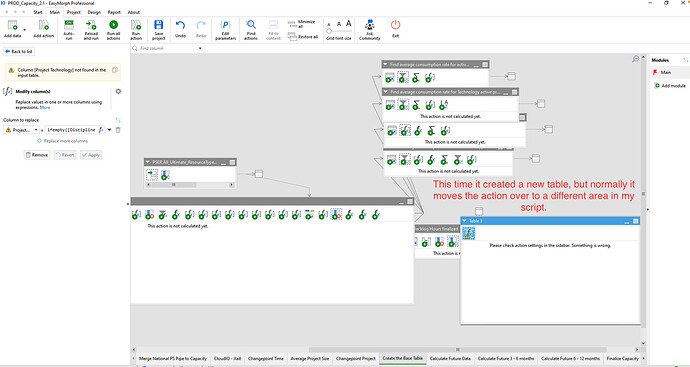Collapse the Find average consumption rate for Technology table

coord(385,92)
